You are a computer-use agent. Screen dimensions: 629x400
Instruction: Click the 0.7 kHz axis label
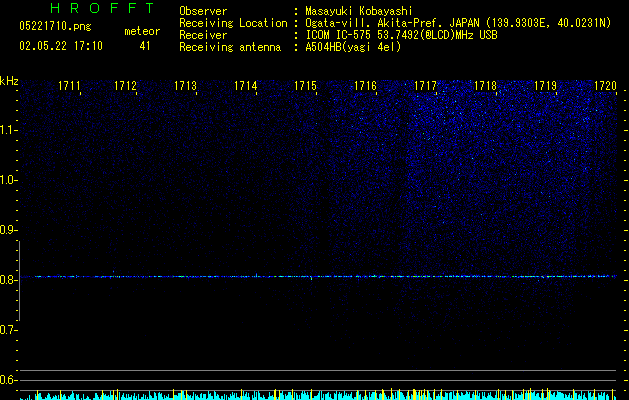tap(8, 330)
